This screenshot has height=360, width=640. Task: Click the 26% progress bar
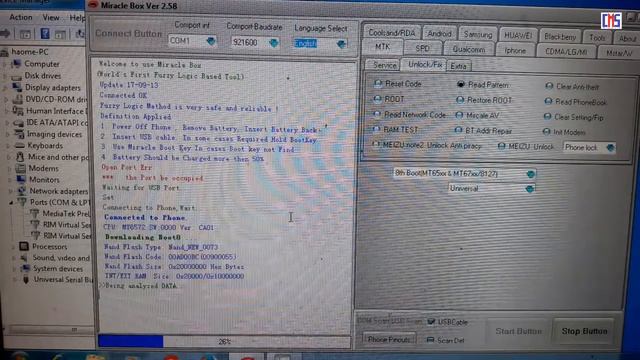pos(224,341)
